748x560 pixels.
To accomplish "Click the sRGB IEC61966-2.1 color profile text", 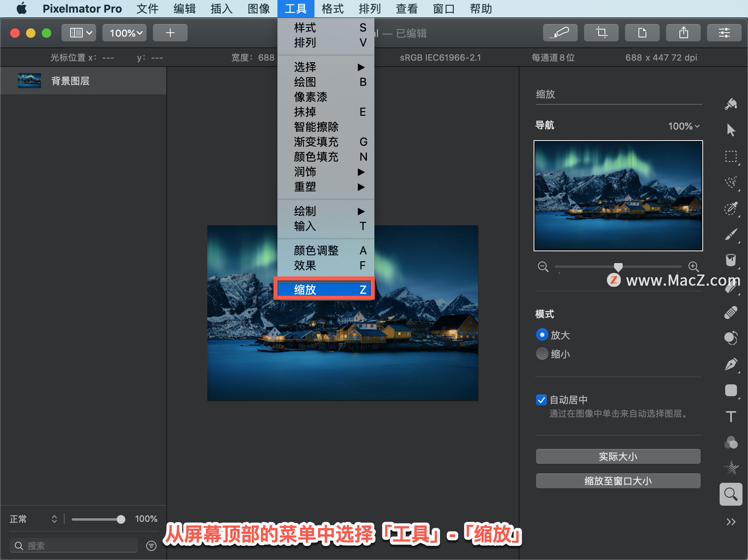I will [440, 57].
